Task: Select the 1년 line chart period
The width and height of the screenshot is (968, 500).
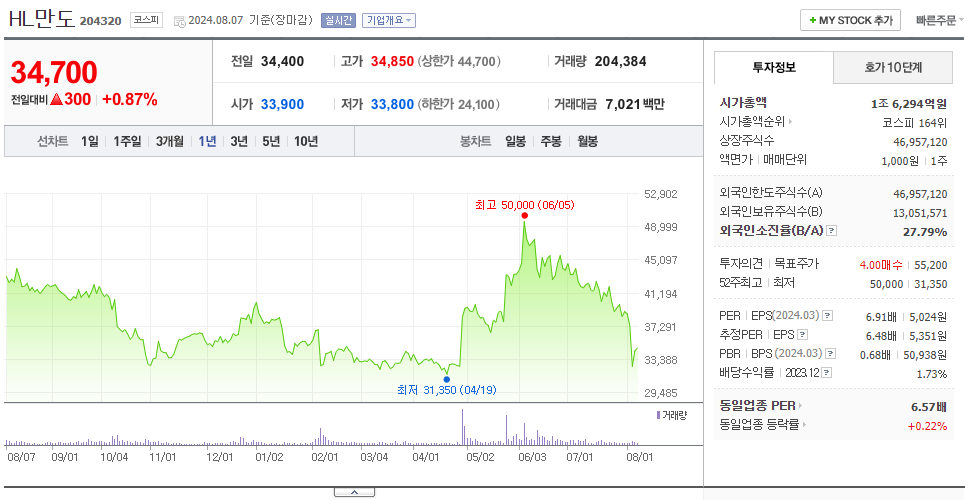Action: tap(207, 141)
